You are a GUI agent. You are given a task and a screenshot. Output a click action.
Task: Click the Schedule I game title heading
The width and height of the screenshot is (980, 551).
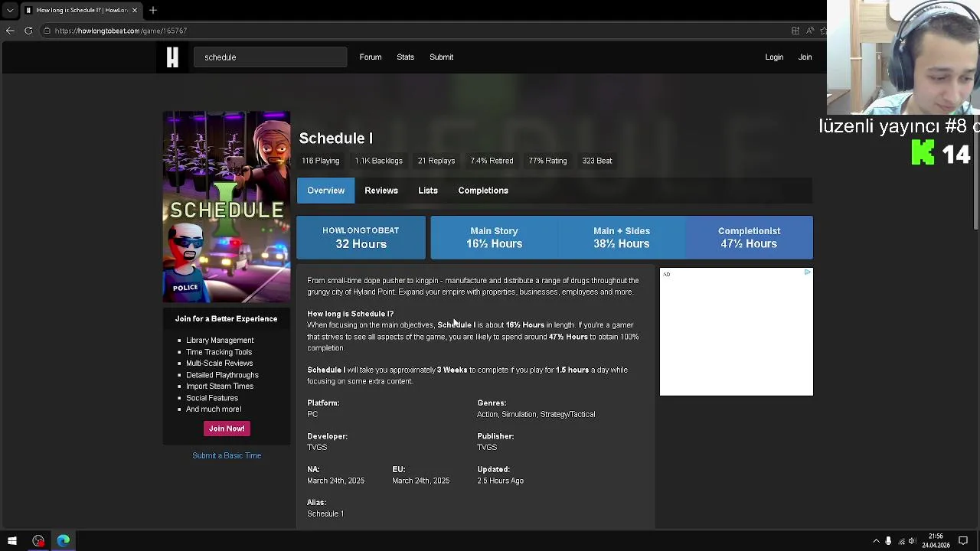[336, 139]
